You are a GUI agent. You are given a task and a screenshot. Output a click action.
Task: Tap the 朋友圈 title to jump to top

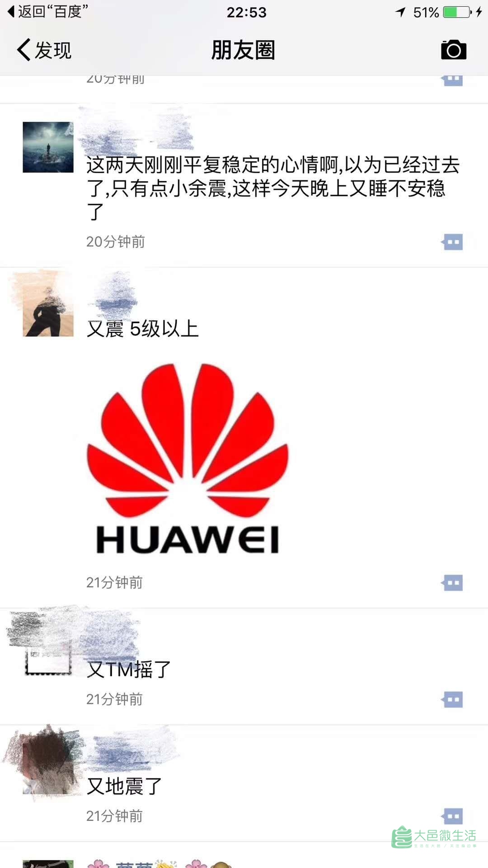point(244,50)
